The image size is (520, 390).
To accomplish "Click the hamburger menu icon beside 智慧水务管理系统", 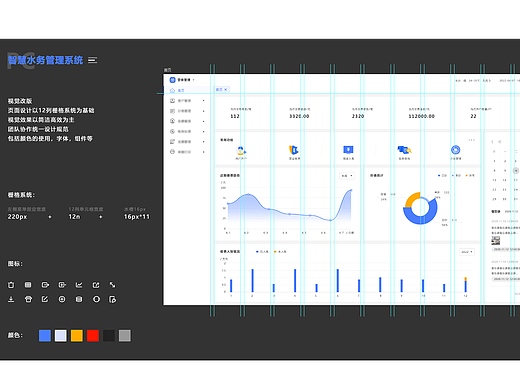I will pos(93,60).
